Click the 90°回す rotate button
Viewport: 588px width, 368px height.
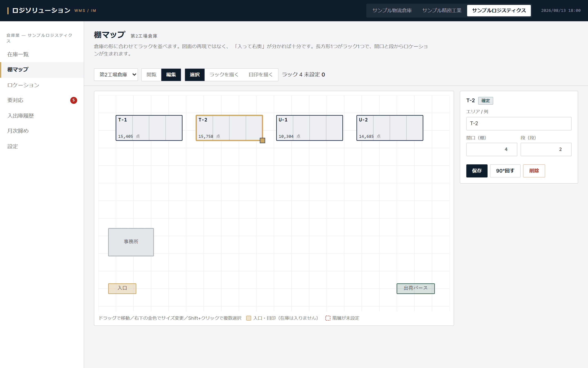click(x=505, y=171)
